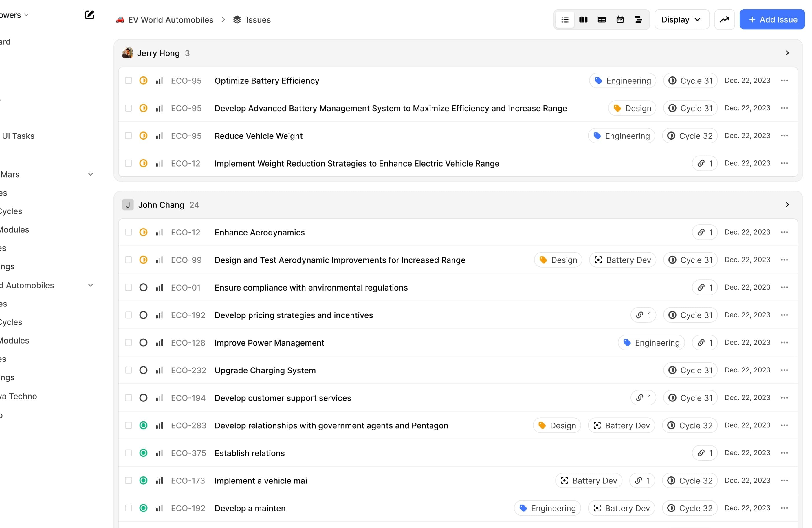Click the red car project icon
812x528 pixels.
(x=120, y=20)
